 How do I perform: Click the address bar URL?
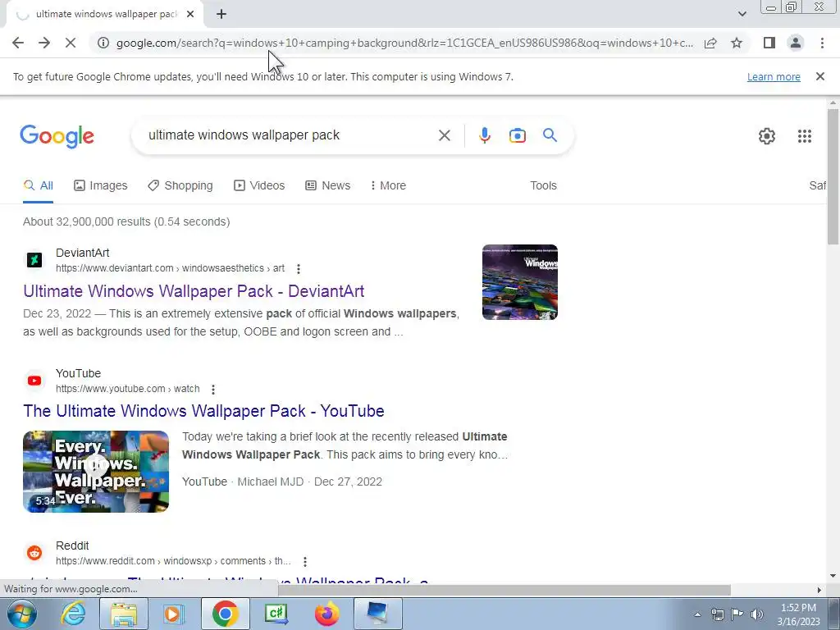click(x=404, y=43)
